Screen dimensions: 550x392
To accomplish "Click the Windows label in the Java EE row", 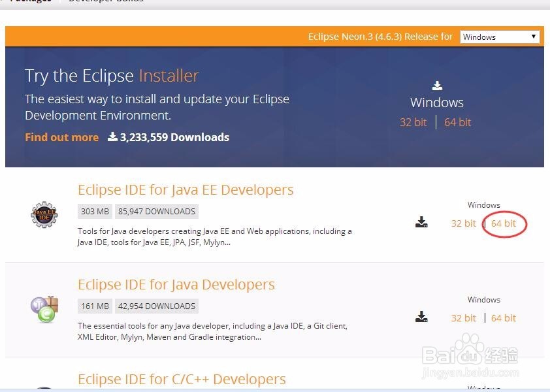I will tap(484, 205).
